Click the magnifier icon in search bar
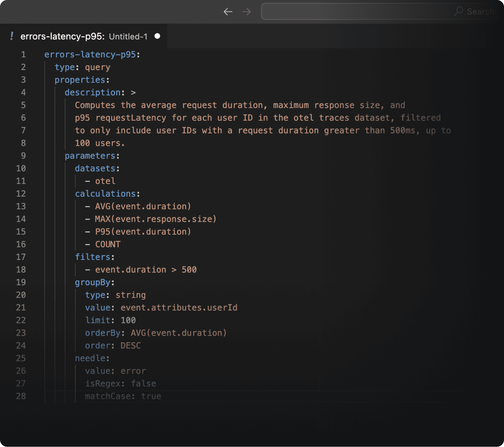 pyautogui.click(x=458, y=11)
